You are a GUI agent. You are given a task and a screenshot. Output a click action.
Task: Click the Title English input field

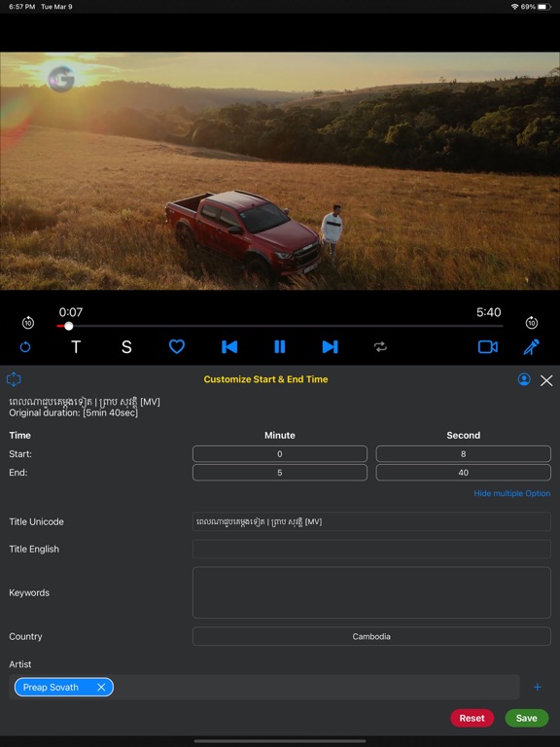[x=371, y=549]
